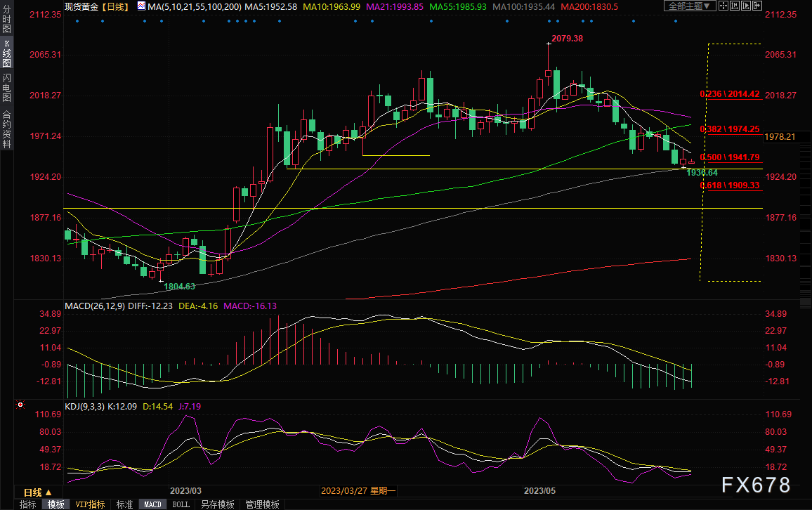Switch to 分时图 view
The width and height of the screenshot is (812, 510).
click(6, 24)
